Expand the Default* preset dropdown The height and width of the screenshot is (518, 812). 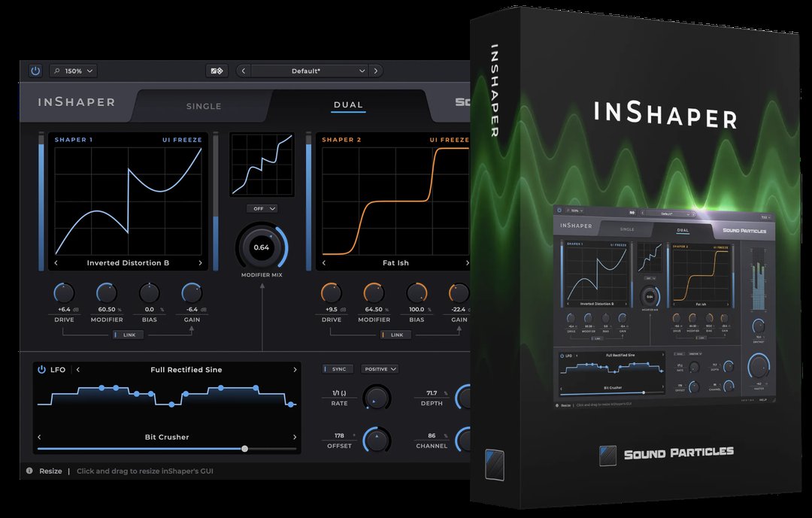[x=309, y=71]
